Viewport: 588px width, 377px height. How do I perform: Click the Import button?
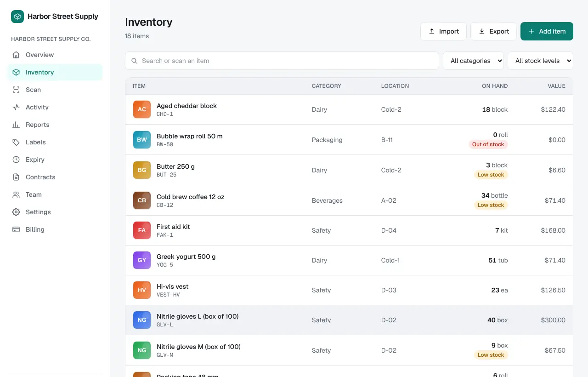(443, 31)
